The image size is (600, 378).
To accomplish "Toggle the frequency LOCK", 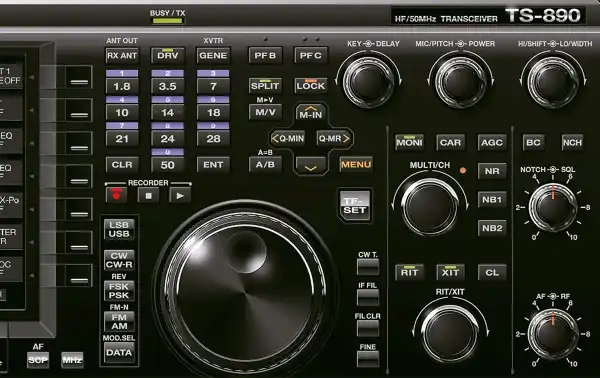I will pyautogui.click(x=311, y=86).
